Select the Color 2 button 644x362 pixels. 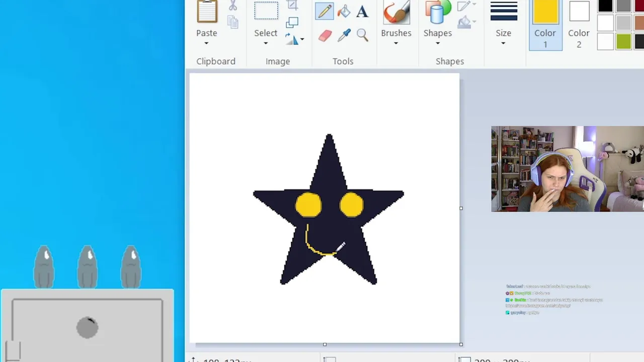pyautogui.click(x=579, y=24)
